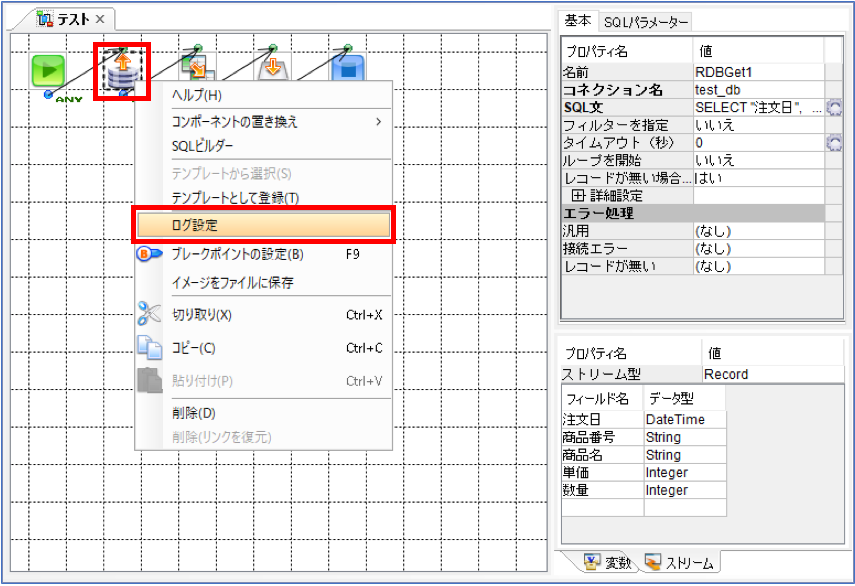The image size is (855, 586).
Task: Open レコードが無い error value (なし)
Action: point(759,266)
